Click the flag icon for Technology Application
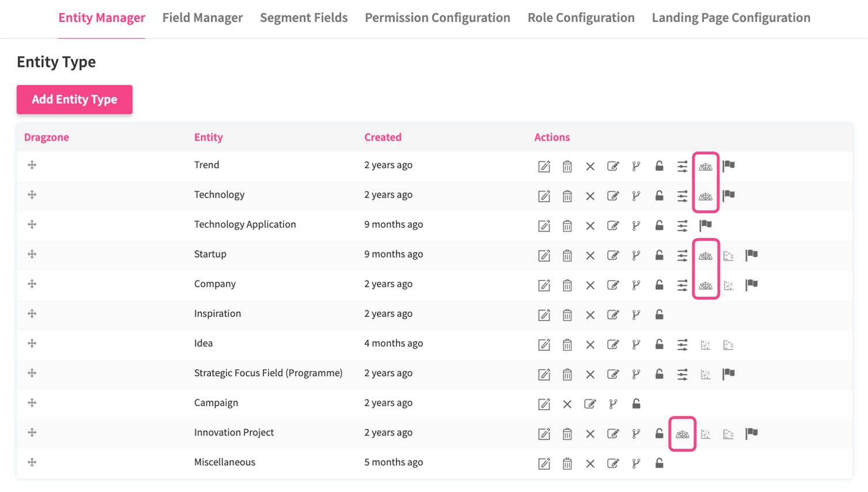 pyautogui.click(x=705, y=225)
